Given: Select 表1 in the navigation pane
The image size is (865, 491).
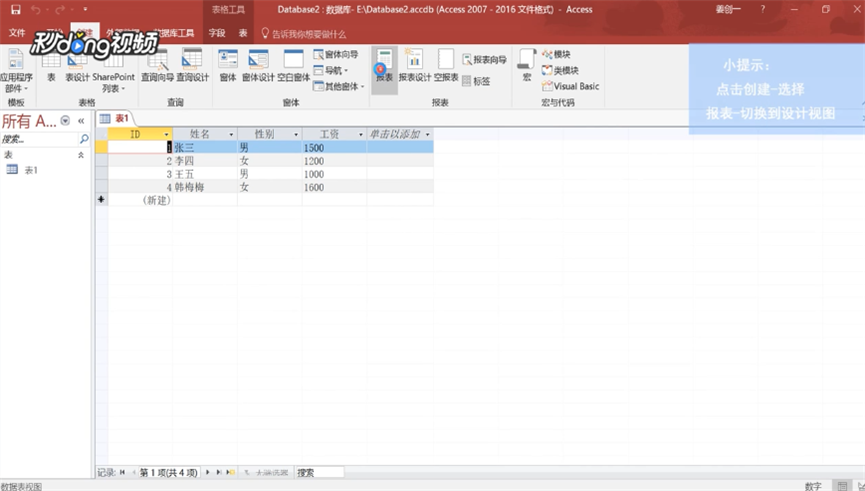Looking at the screenshot, I should click(x=22, y=170).
